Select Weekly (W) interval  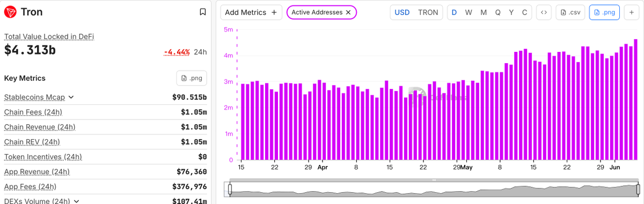tap(469, 12)
